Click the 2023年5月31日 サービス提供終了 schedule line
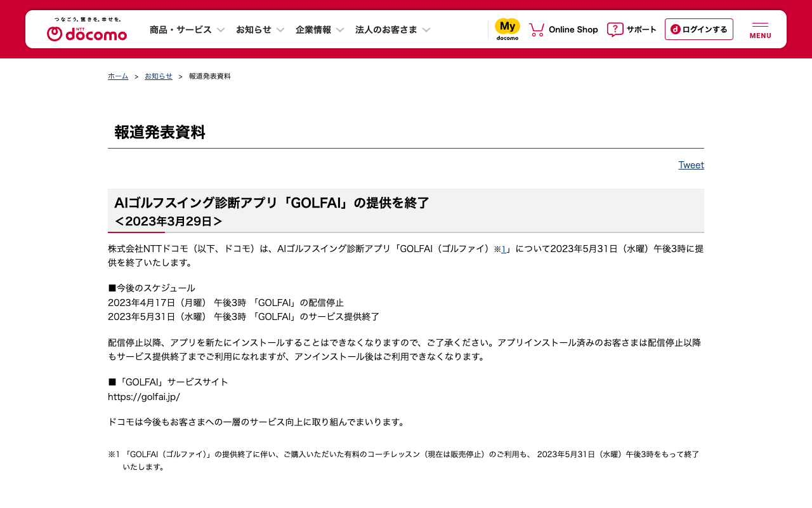Image resolution: width=812 pixels, height=508 pixels. (x=244, y=316)
